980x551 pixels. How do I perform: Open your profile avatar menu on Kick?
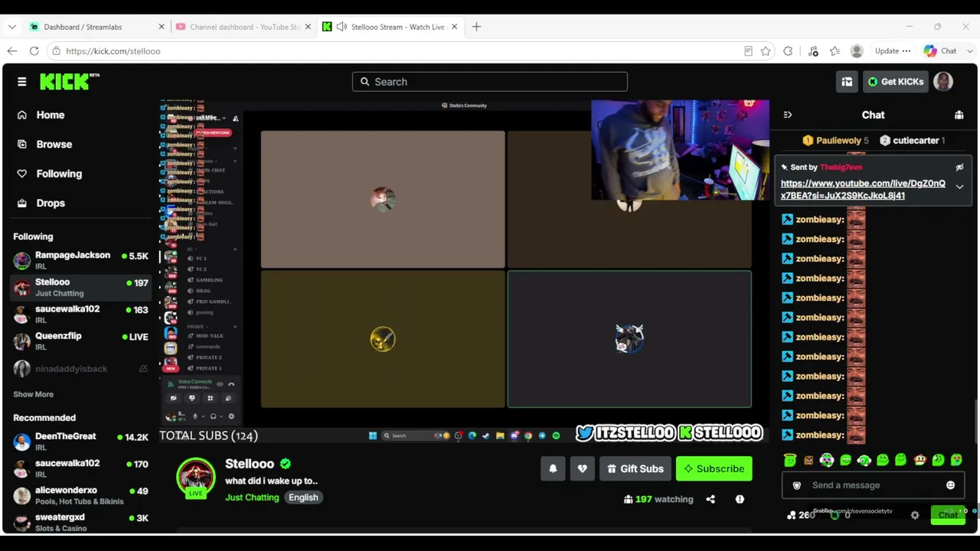943,82
